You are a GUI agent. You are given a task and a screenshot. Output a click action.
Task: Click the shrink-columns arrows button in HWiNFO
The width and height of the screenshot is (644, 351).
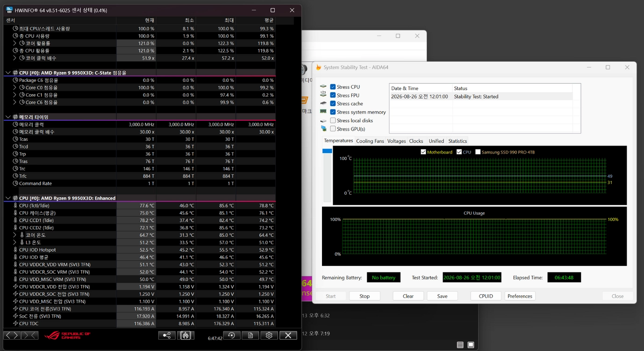pyautogui.click(x=30, y=335)
